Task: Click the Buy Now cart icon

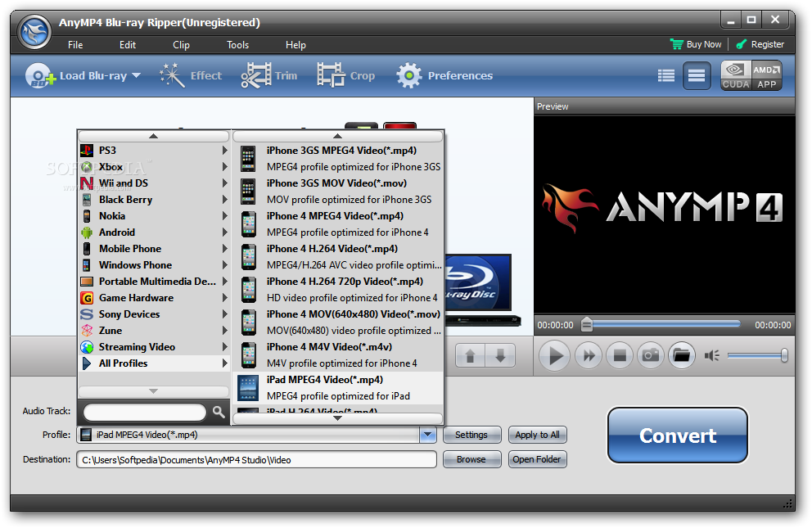Action: click(x=676, y=44)
